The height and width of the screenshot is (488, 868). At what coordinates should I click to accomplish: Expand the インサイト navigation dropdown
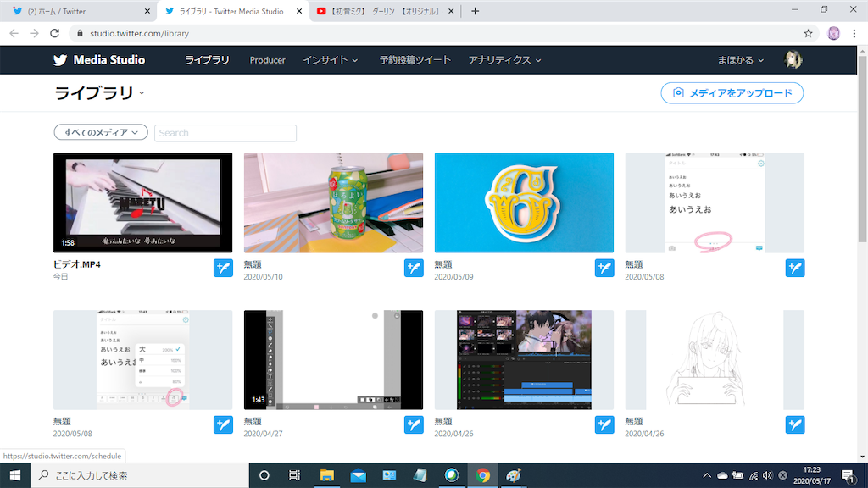click(330, 60)
